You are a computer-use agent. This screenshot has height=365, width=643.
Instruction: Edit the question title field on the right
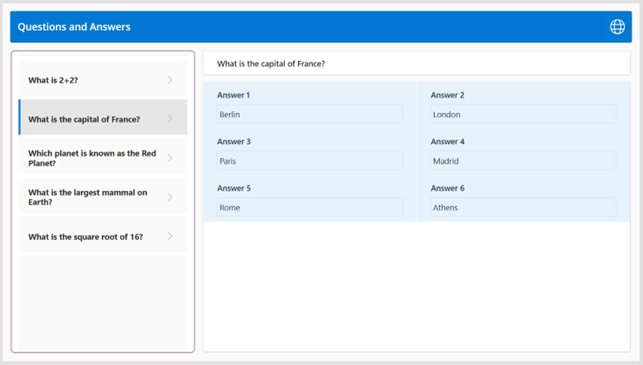coord(416,64)
